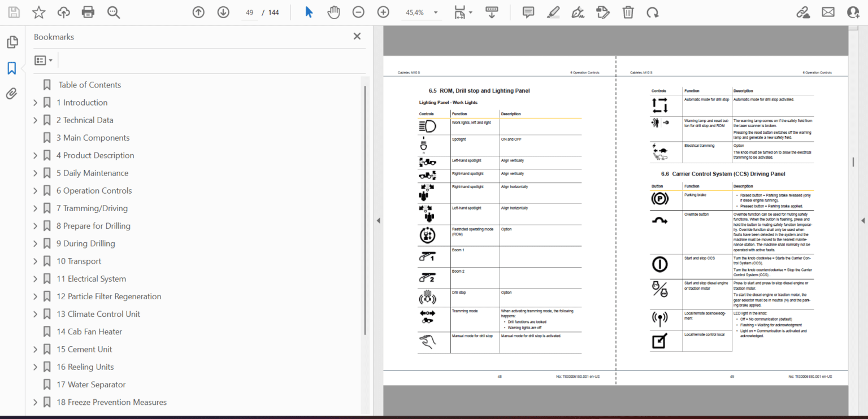The height and width of the screenshot is (419, 868).
Task: Open the Add Comment tool
Action: 528,12
